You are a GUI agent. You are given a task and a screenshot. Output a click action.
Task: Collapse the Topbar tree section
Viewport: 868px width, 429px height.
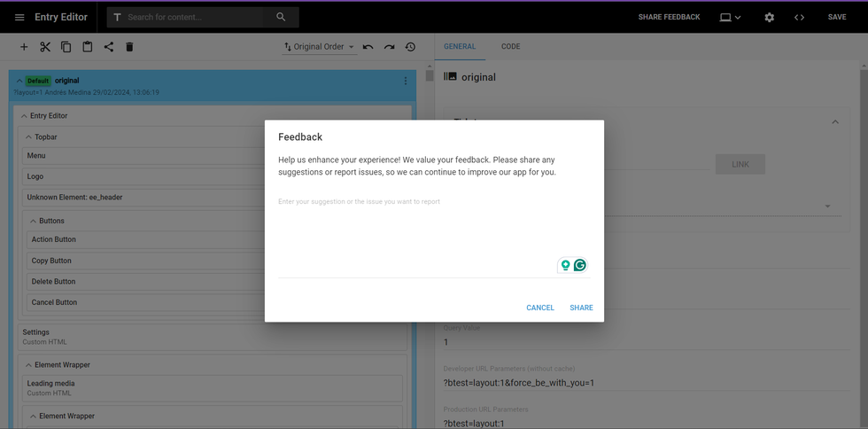click(28, 137)
